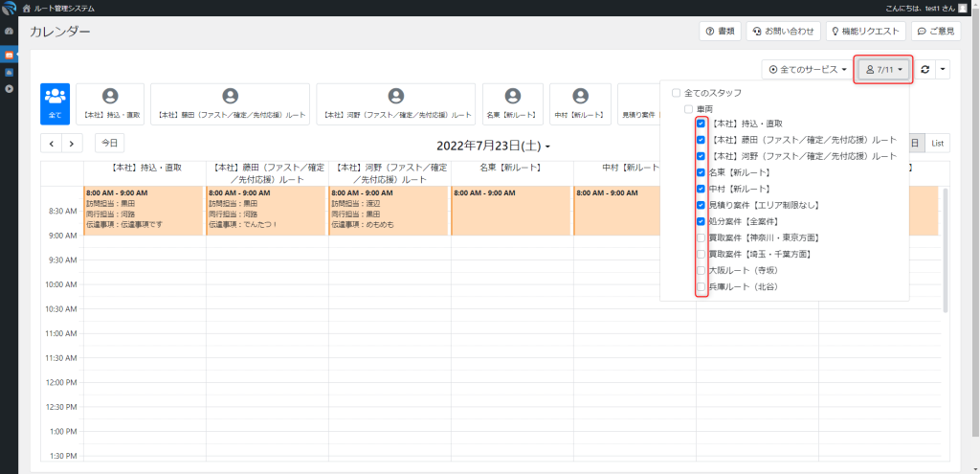This screenshot has width=980, height=474.
Task: Switch to List view tab
Action: click(x=938, y=143)
